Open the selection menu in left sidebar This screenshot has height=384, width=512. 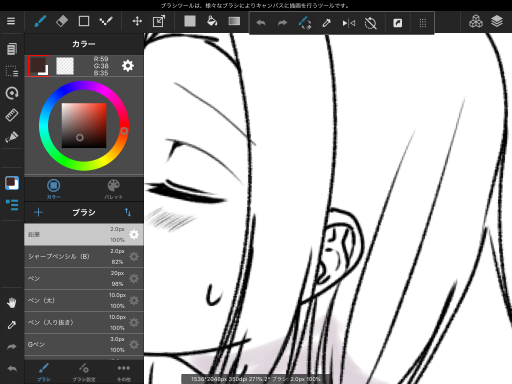pyautogui.click(x=12, y=71)
